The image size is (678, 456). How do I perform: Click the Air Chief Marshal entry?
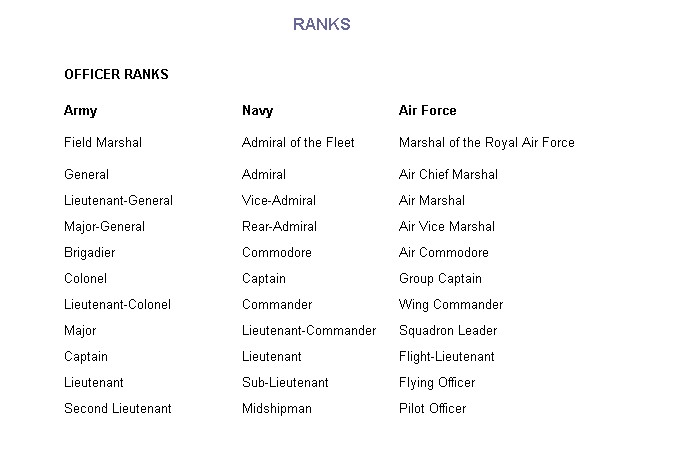[x=448, y=175]
